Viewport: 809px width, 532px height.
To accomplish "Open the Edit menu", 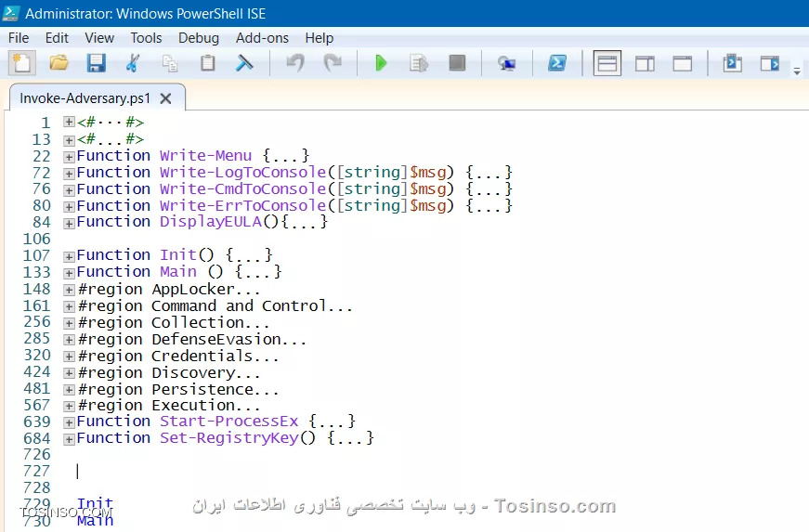I will pyautogui.click(x=57, y=38).
